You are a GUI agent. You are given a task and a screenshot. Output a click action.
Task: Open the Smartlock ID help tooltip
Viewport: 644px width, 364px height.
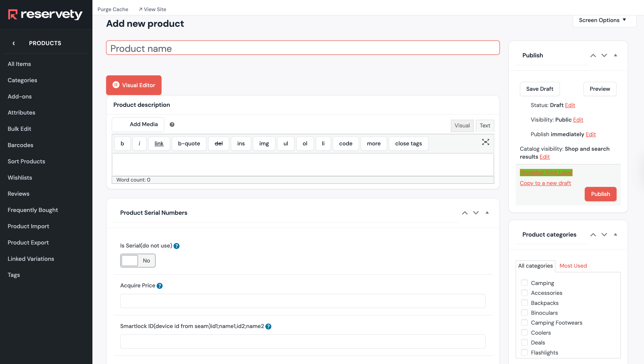pos(268,327)
